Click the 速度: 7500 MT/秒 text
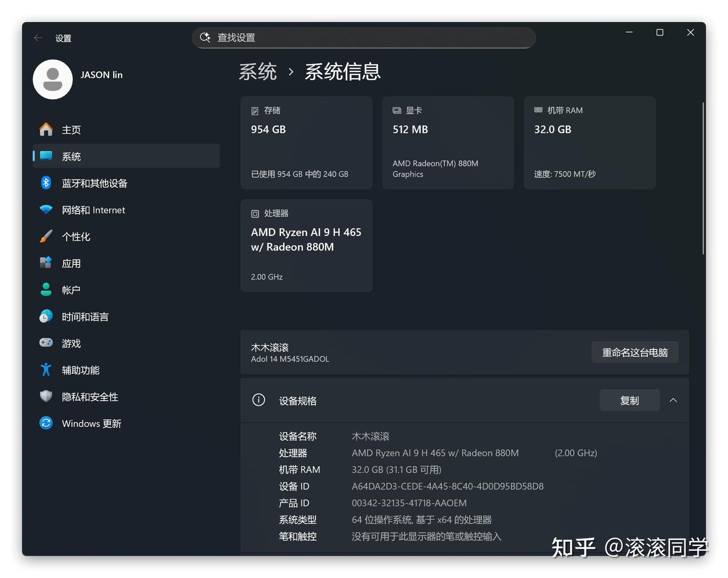This screenshot has height=578, width=728. point(565,174)
